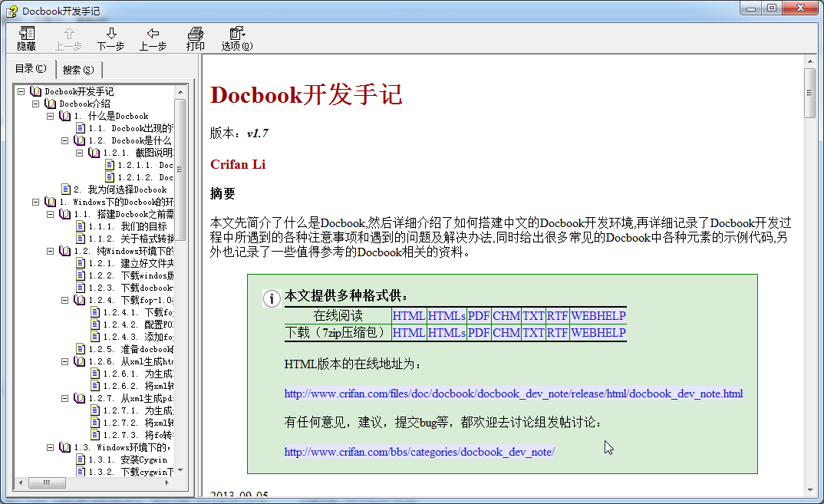Click the tree panel horizontal scrollbar thumb

click(47, 483)
